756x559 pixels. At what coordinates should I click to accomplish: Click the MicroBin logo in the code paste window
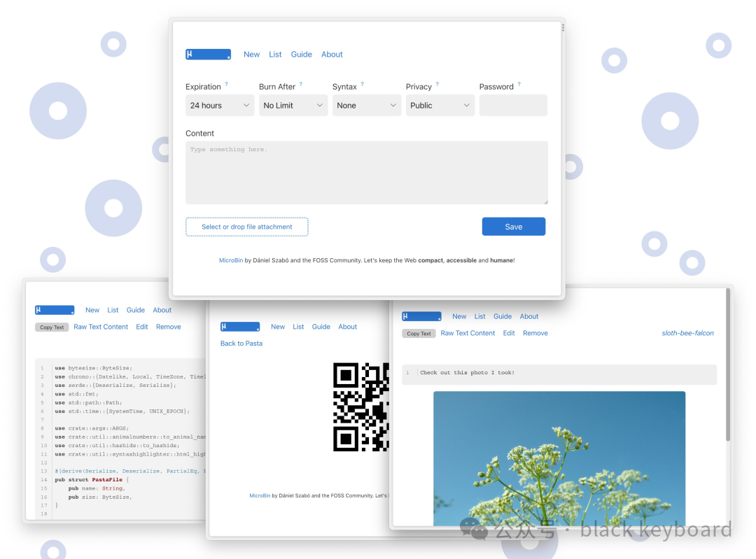coord(55,310)
